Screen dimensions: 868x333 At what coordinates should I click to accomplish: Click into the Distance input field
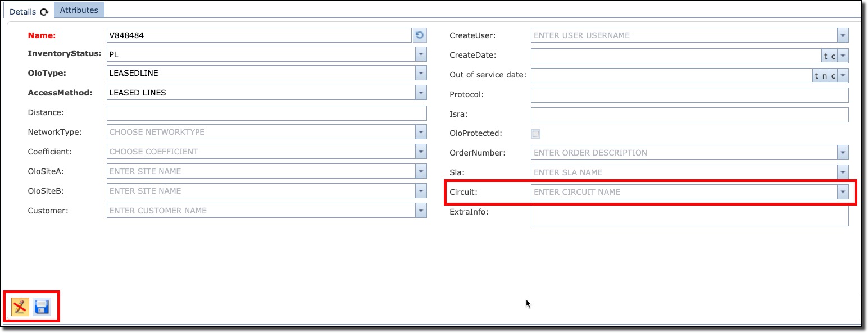(266, 113)
